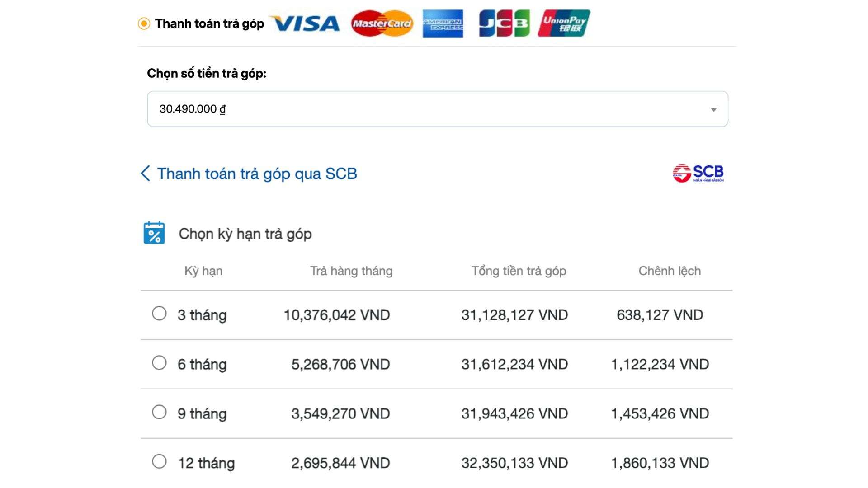The height and width of the screenshot is (488, 868).
Task: Click the Kỳ hạn column header
Action: (203, 271)
